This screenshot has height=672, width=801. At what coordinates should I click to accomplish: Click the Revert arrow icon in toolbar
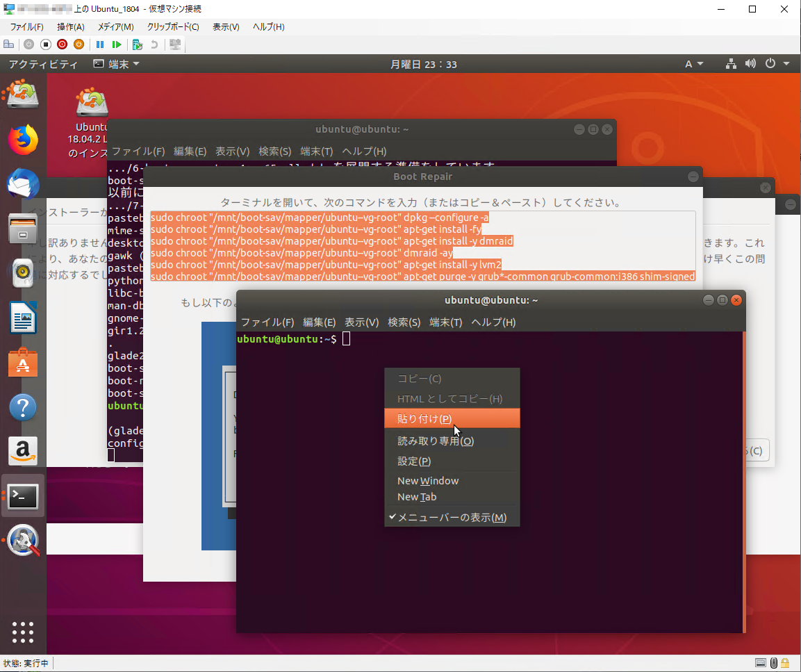(x=154, y=44)
